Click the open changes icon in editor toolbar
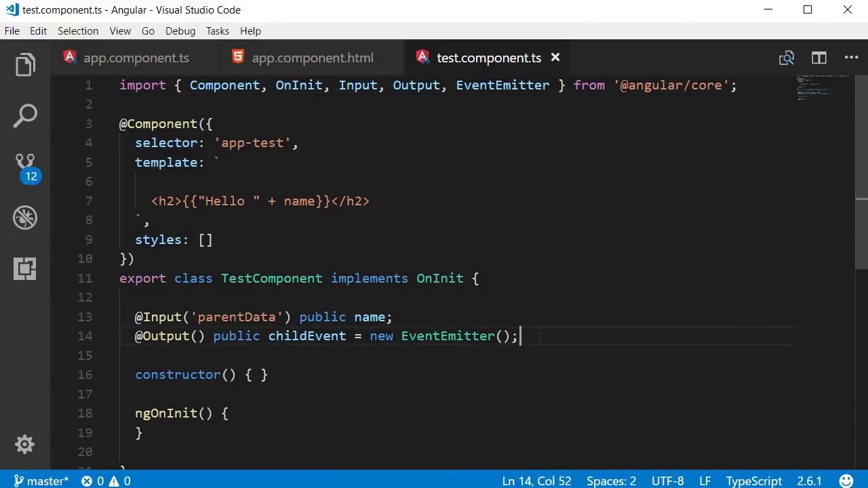The height and width of the screenshot is (488, 868). 787,58
